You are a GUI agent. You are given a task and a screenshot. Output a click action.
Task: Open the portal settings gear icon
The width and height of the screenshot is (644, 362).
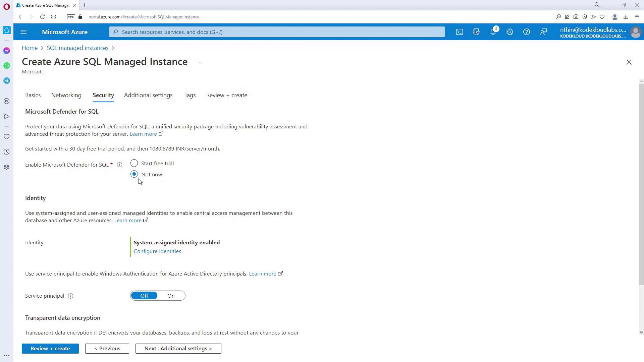tap(510, 32)
